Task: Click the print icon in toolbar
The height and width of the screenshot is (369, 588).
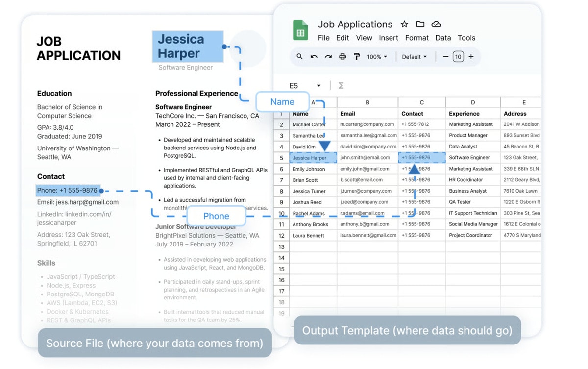Action: (x=343, y=57)
